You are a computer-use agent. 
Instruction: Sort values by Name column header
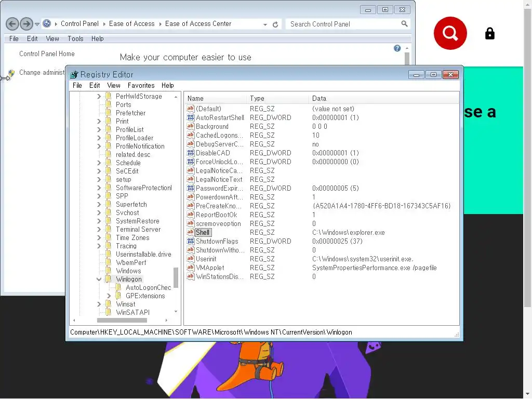coord(216,98)
